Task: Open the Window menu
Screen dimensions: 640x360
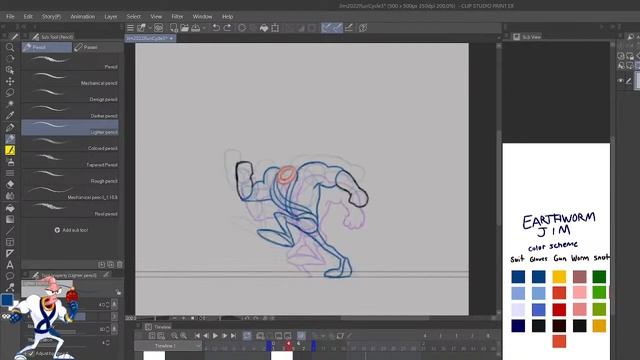Action: pos(202,17)
